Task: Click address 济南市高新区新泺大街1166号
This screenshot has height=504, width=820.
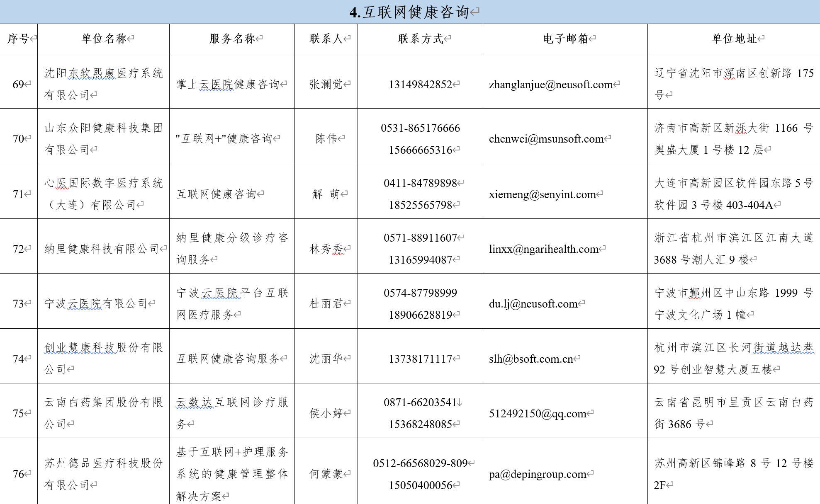Action: pos(734,128)
